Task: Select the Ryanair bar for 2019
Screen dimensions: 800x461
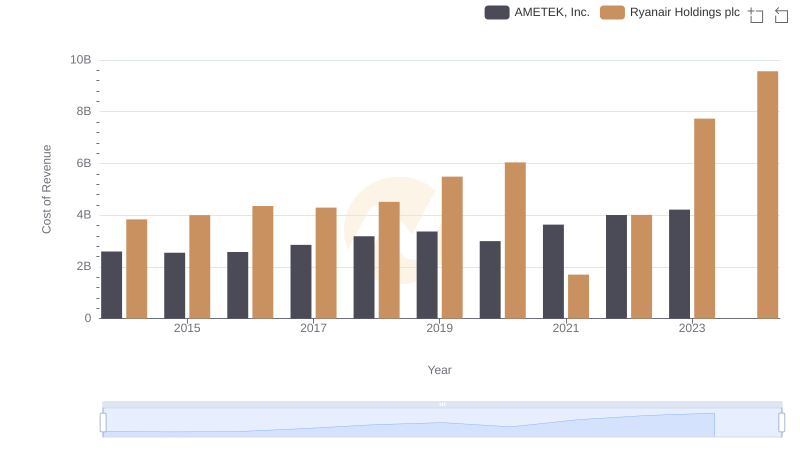Action: pos(452,247)
